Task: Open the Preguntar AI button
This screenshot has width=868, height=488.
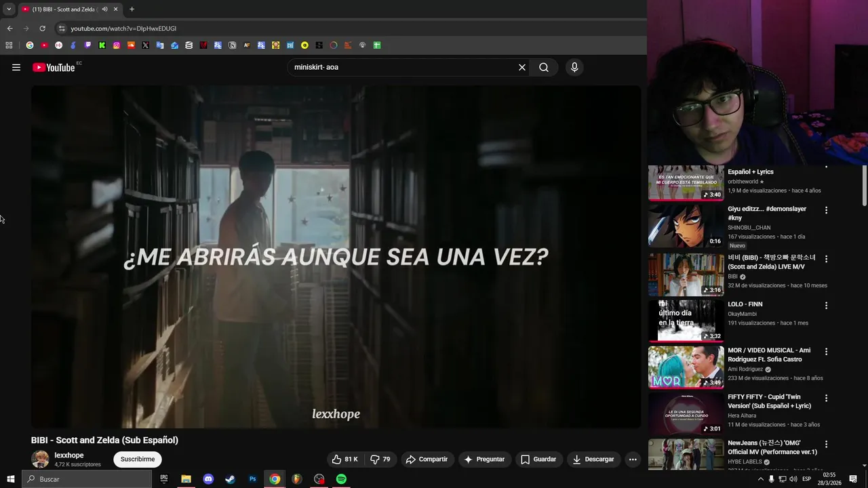Action: pyautogui.click(x=484, y=459)
